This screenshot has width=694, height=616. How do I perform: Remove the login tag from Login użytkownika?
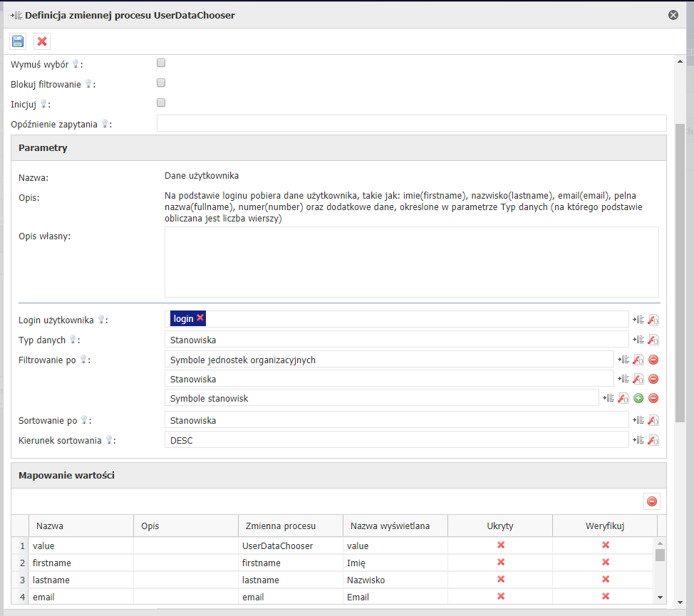200,318
